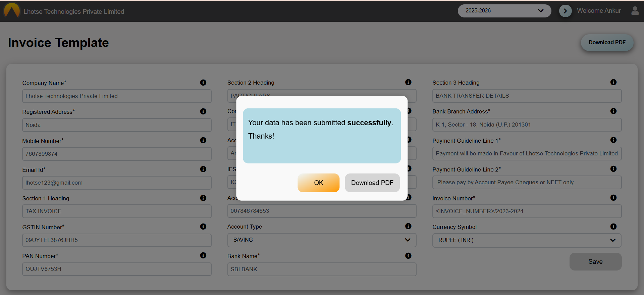Screen dimensions: 644x295
Task: Click the Email Id input field
Action: pyautogui.click(x=117, y=183)
